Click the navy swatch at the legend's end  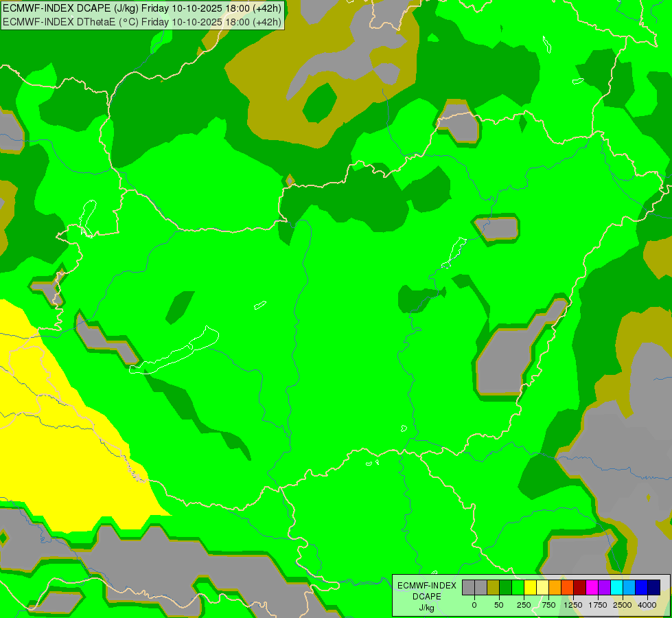[653, 587]
